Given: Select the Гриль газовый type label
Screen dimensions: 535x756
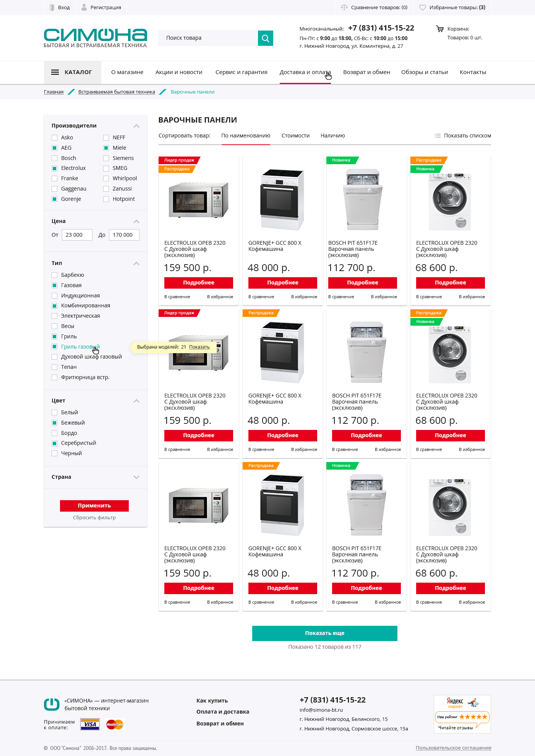Looking at the screenshot, I should click(x=80, y=347).
